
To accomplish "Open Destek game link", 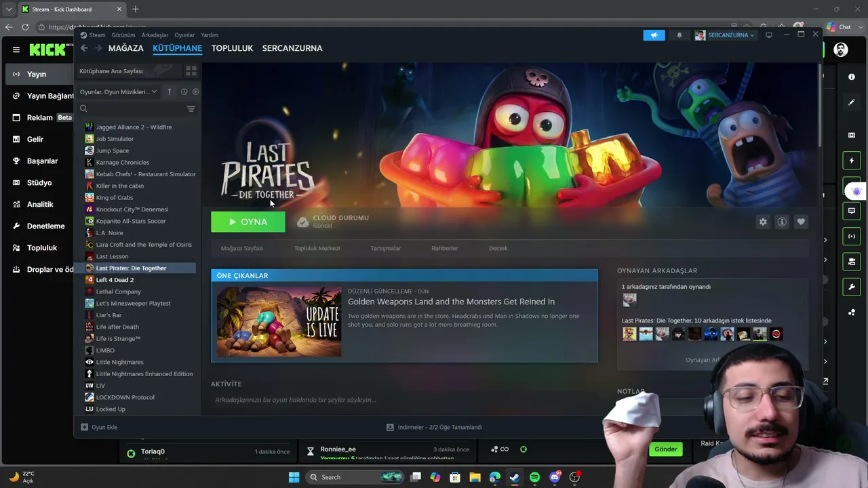I will point(498,248).
